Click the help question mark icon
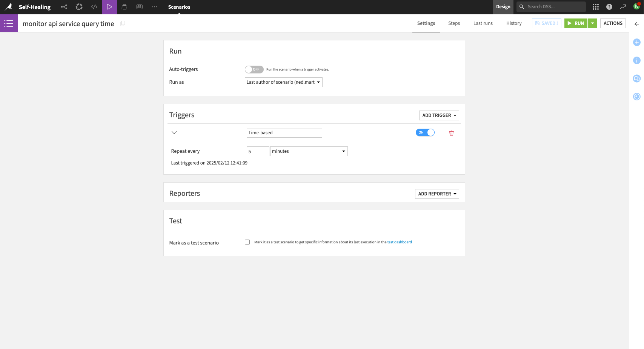 pos(609,7)
